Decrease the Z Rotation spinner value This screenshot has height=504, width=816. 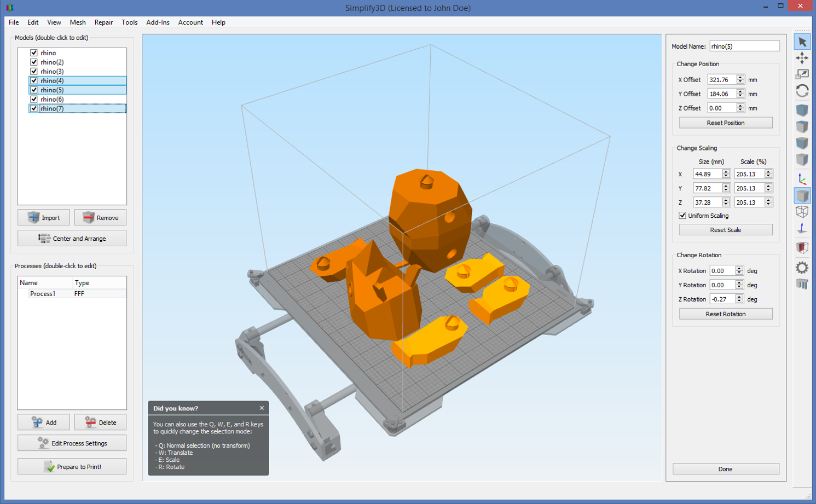pyautogui.click(x=739, y=302)
